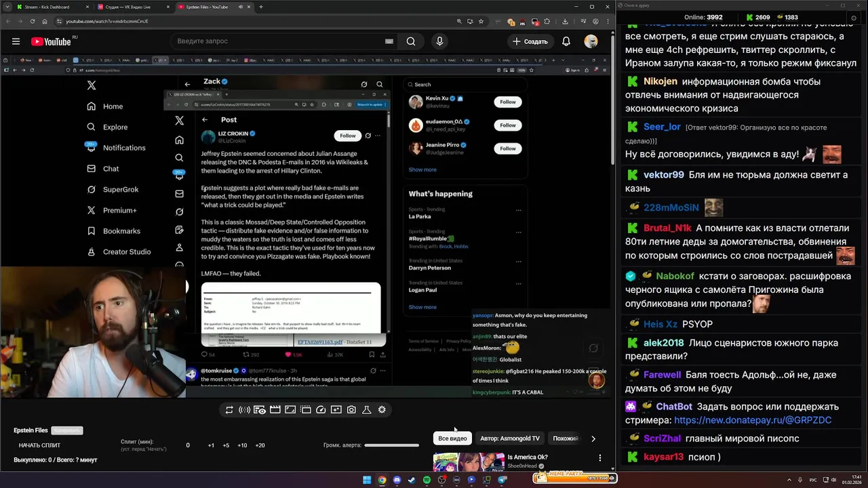Screen dimensions: 868x488
Task: Click the screen-with-eye icon in video toolbar
Action: pos(260,410)
